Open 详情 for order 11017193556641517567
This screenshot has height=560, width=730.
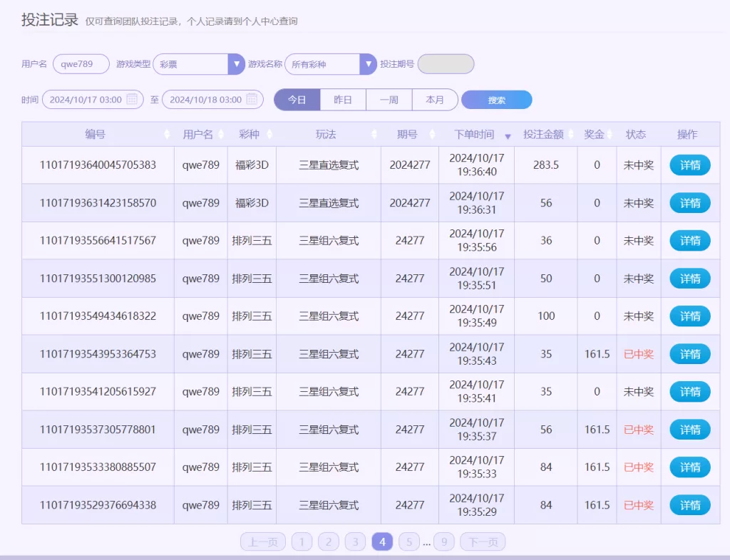coord(690,241)
